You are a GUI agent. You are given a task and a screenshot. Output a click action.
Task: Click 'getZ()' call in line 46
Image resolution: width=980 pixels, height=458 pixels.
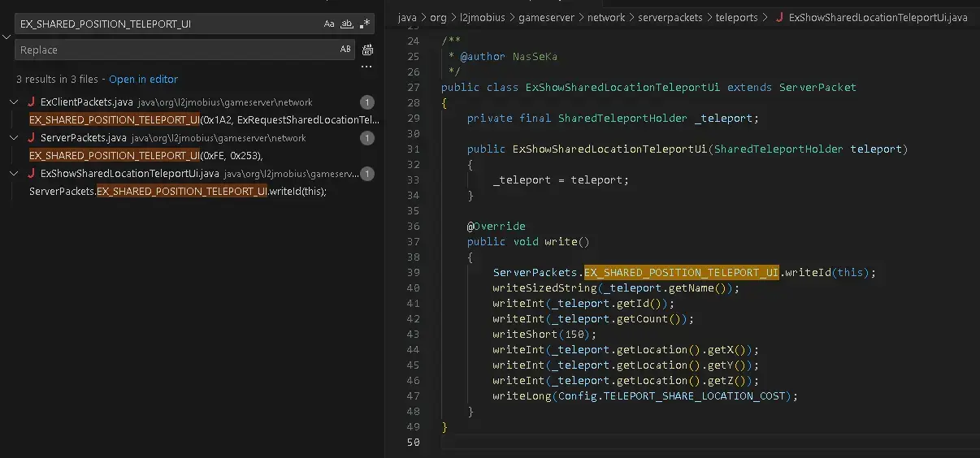pos(726,380)
